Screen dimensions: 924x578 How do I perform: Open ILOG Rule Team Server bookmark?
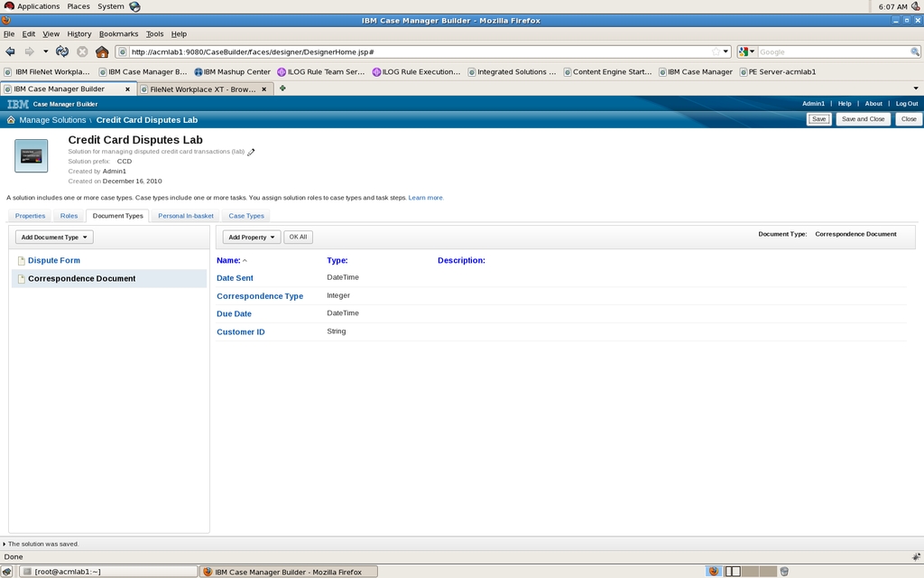coord(321,72)
